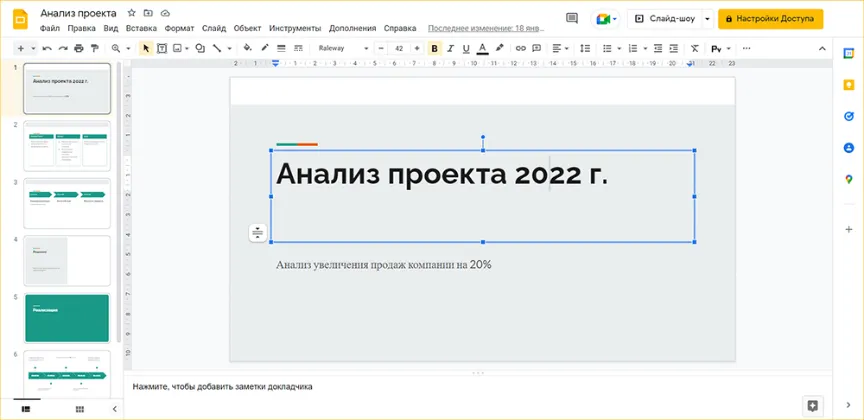Decrease the text indent
This screenshot has width=864, height=420.
point(658,49)
